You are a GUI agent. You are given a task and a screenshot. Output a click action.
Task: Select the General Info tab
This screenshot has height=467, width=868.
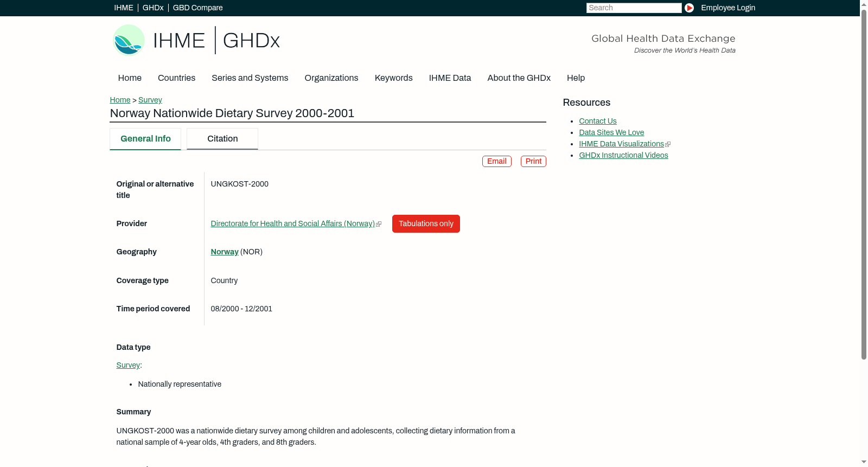tap(145, 139)
